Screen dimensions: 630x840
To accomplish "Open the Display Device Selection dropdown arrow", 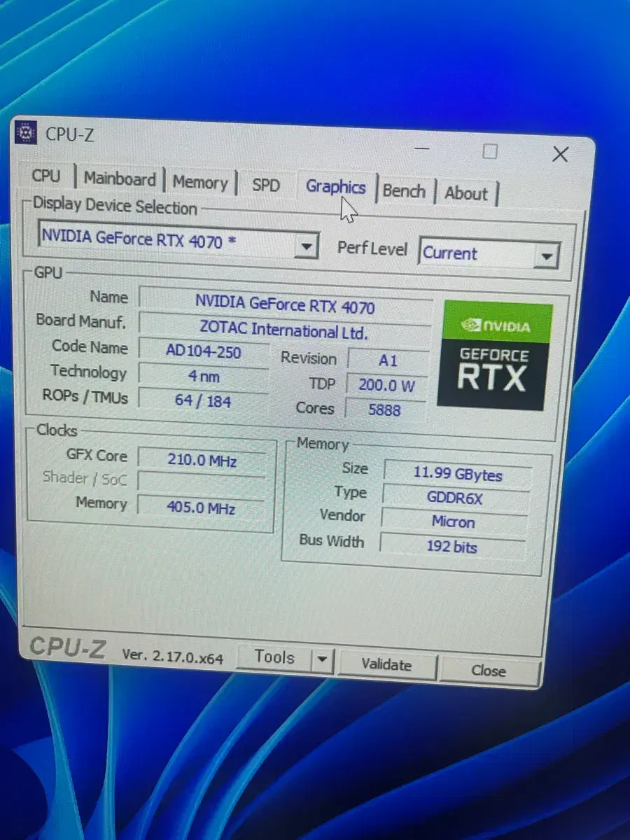I will coord(306,246).
